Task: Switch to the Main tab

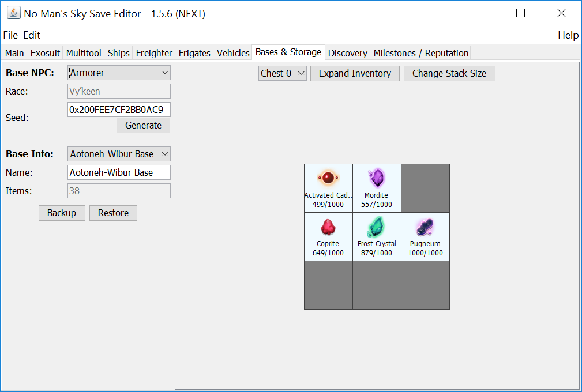Action: [x=14, y=53]
